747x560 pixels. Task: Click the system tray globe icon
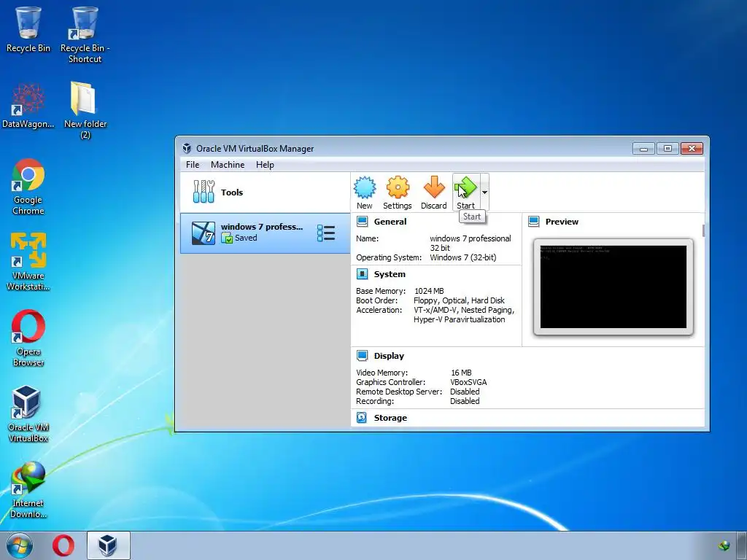[x=724, y=545]
